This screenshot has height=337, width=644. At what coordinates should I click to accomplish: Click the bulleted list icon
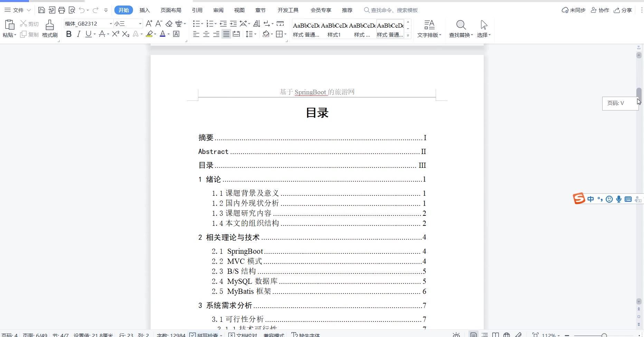[x=196, y=23]
